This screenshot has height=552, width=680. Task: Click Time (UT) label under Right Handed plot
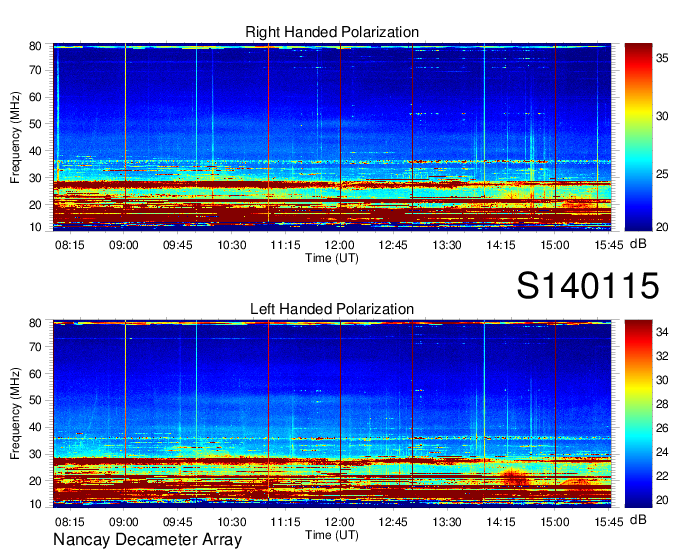pos(332,258)
